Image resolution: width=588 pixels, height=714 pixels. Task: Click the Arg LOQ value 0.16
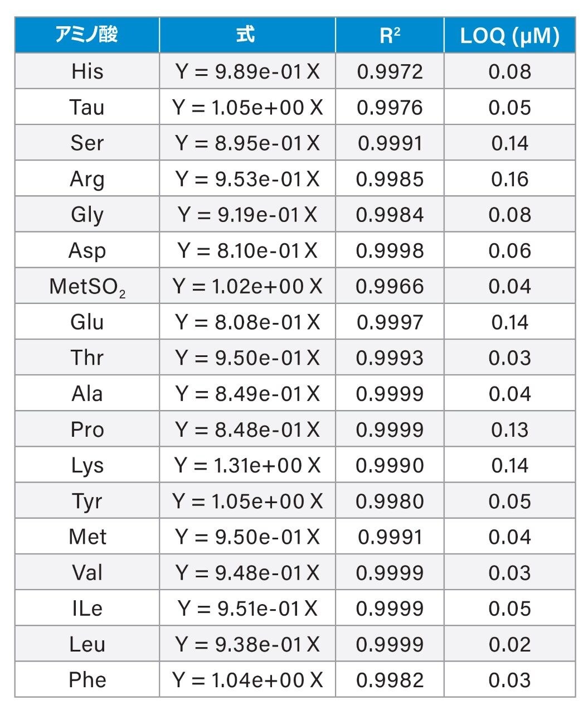(509, 178)
